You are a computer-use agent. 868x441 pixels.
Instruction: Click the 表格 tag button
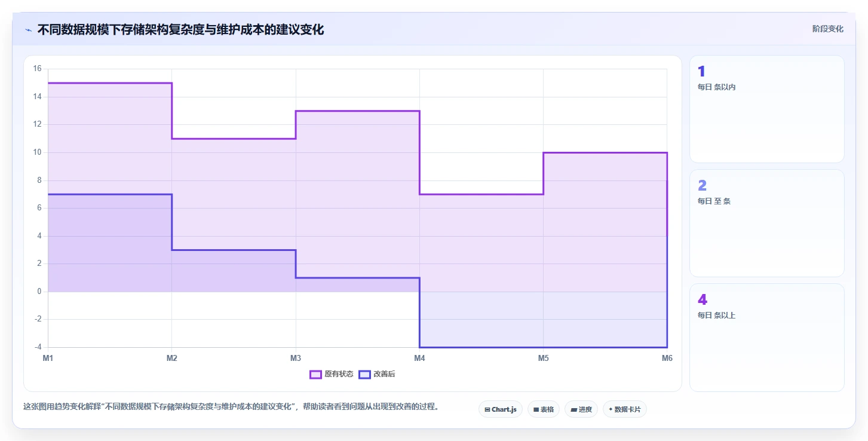[x=543, y=409]
